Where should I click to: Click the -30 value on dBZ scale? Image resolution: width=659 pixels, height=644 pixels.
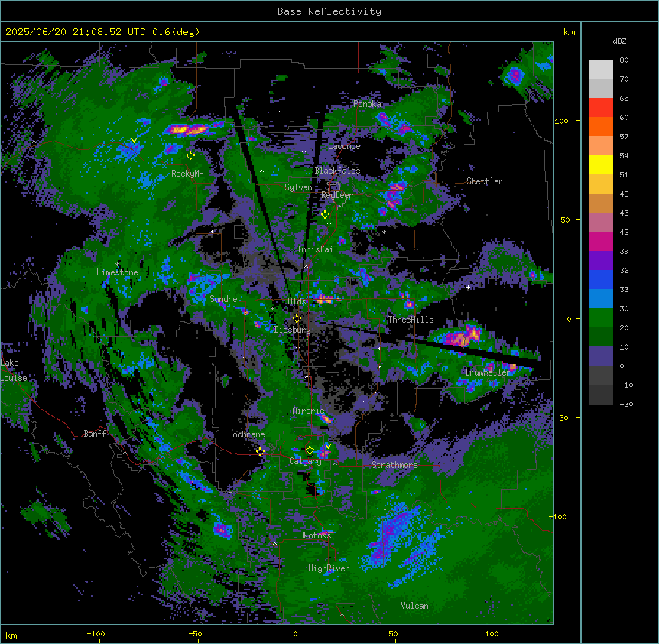tap(626, 404)
